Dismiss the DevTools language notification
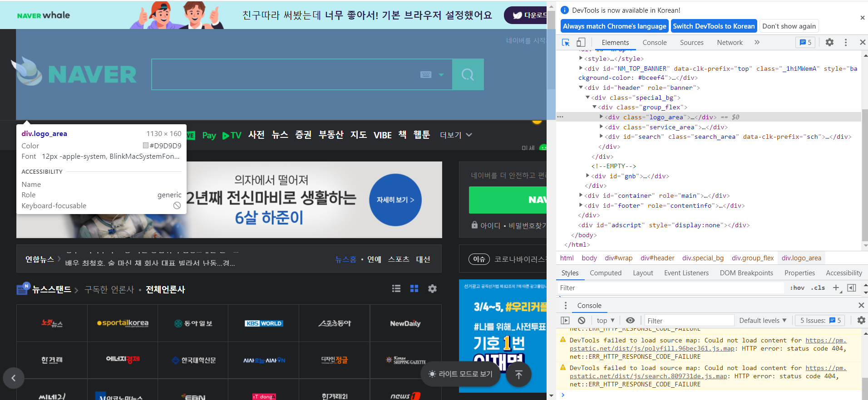The image size is (868, 400). point(862,18)
